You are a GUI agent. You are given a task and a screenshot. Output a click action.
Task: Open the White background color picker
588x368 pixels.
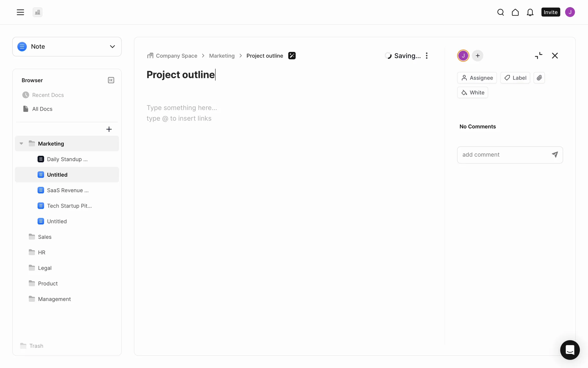coord(473,93)
